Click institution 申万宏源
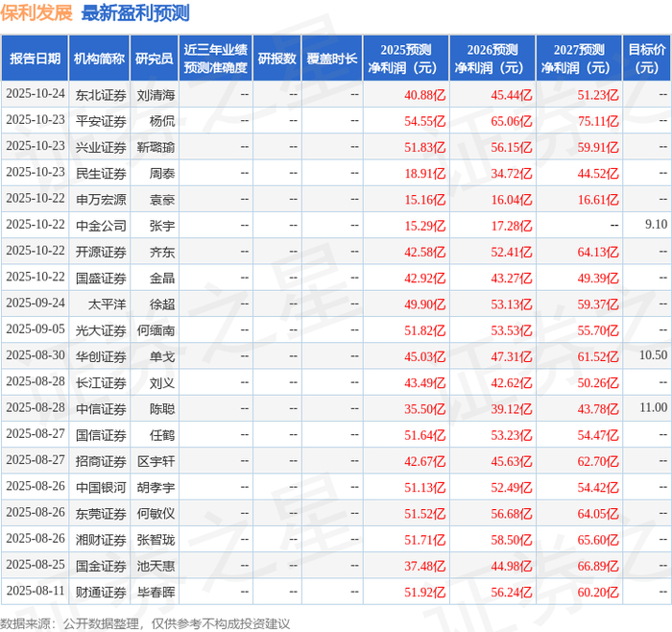Image resolution: width=672 pixels, height=632 pixels. [x=101, y=200]
